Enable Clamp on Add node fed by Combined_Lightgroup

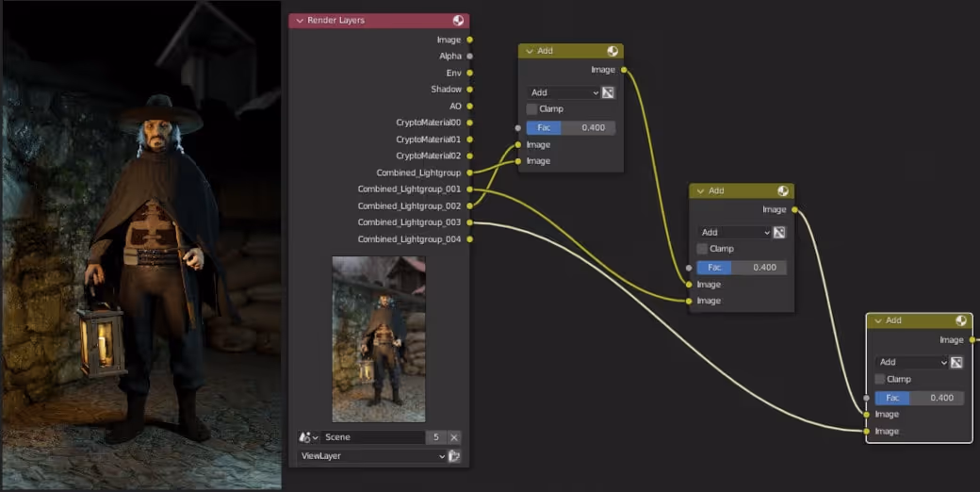pyautogui.click(x=531, y=108)
